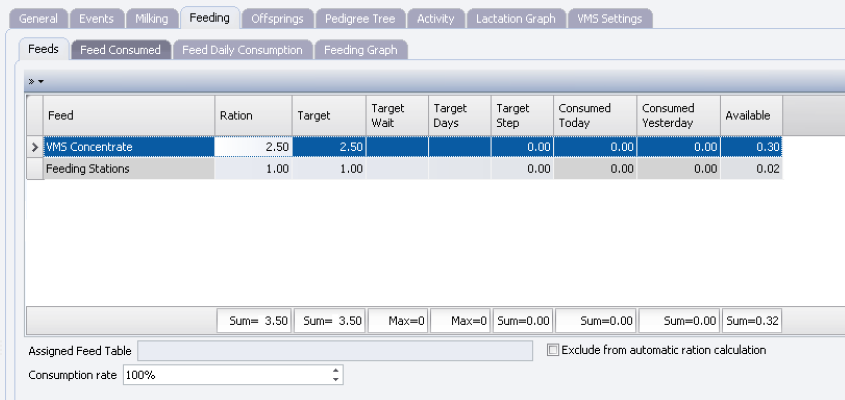Switch to the Milking tab
845x400 pixels.
(x=152, y=18)
